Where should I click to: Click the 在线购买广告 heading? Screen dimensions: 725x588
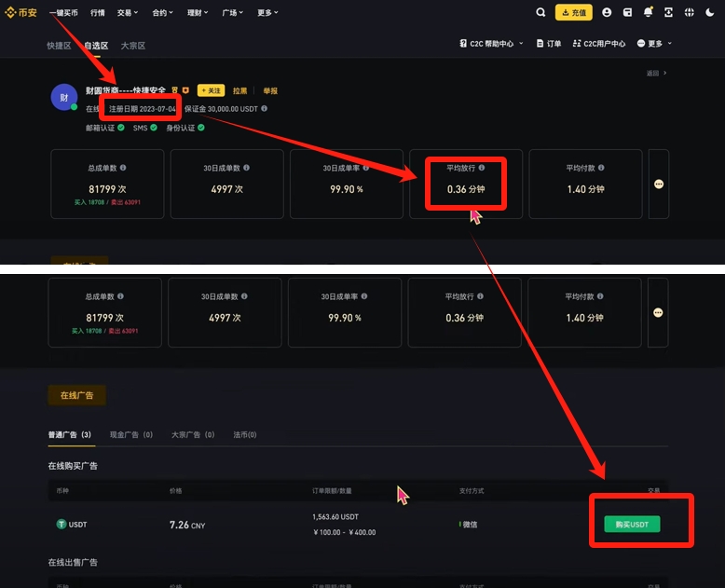pos(73,466)
